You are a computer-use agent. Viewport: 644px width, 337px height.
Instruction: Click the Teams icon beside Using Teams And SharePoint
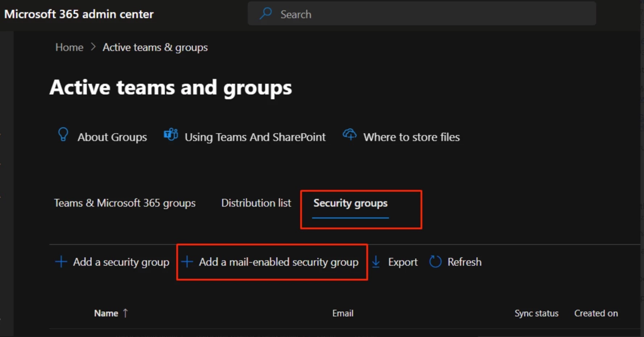point(171,134)
